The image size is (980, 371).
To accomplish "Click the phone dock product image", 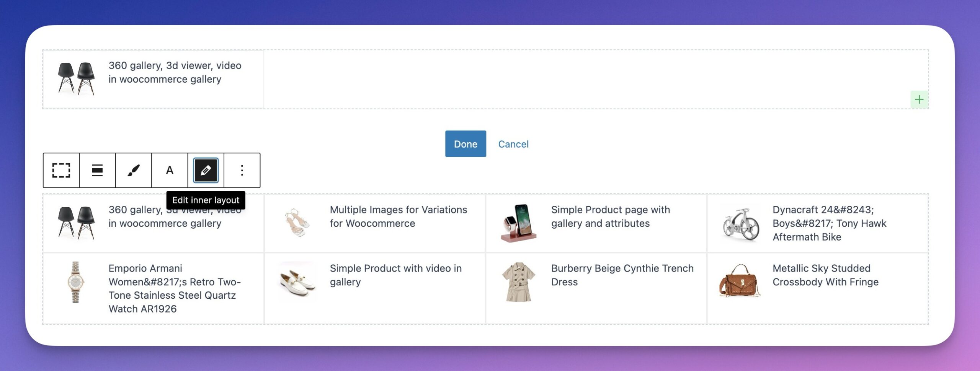I will tap(519, 223).
